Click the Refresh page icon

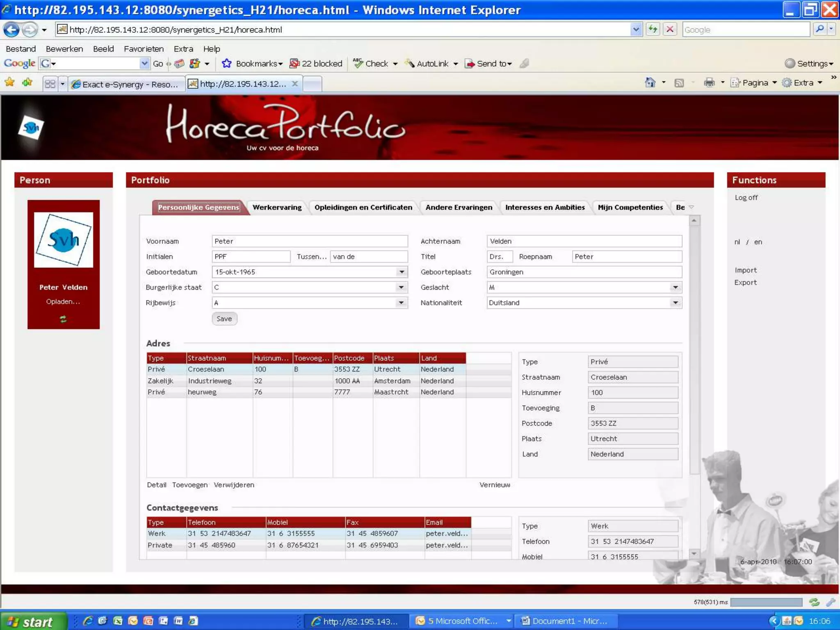653,30
